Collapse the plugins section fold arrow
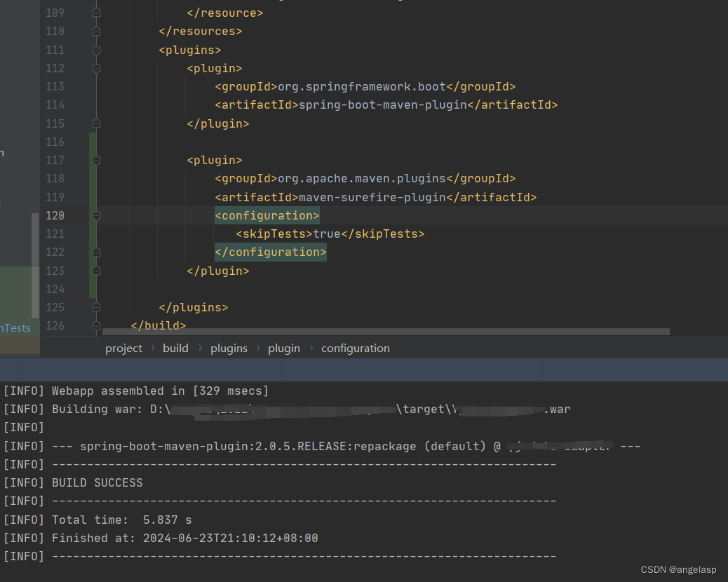Viewport: 728px width, 582px height. (x=96, y=50)
